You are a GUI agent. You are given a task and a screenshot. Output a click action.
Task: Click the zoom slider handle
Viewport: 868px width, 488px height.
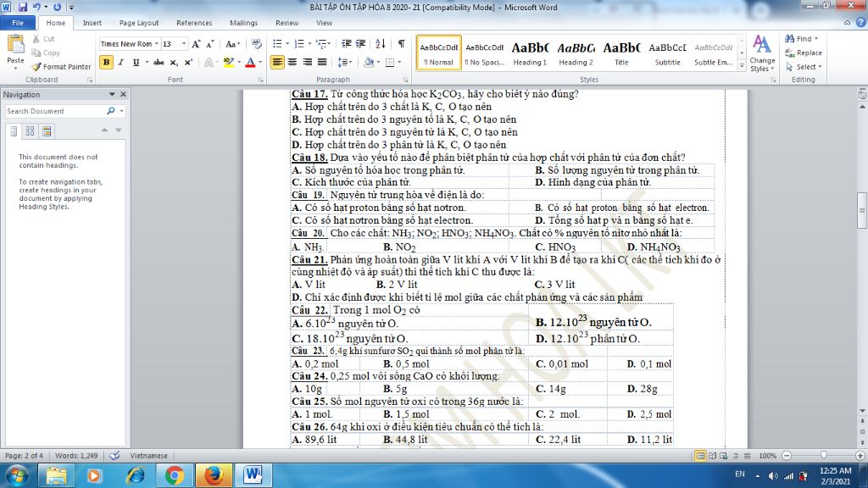pos(824,455)
